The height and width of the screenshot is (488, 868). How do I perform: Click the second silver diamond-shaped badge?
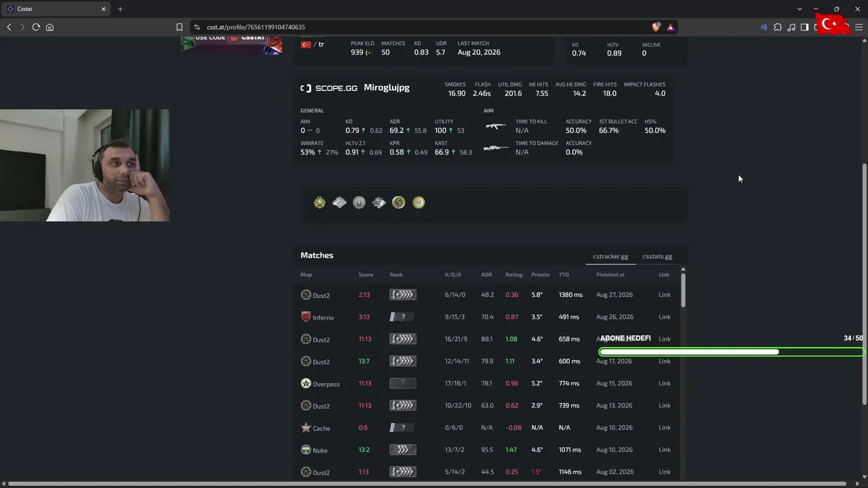coord(339,203)
